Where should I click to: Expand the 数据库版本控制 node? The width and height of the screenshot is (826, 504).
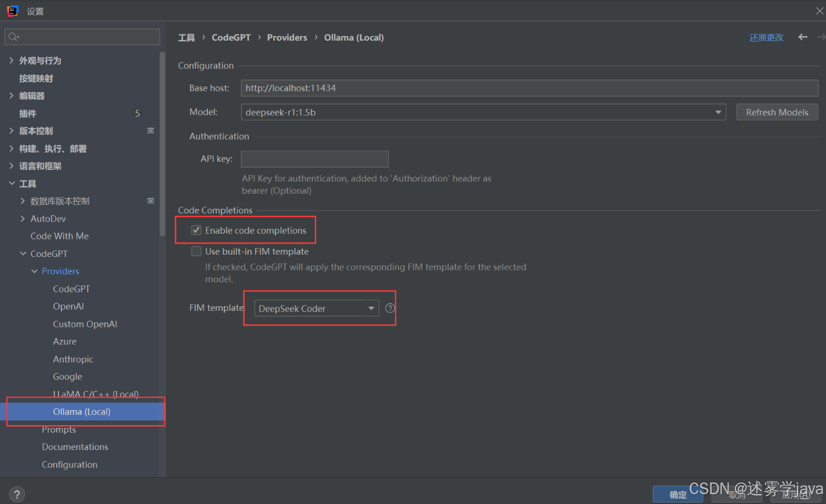click(x=23, y=201)
